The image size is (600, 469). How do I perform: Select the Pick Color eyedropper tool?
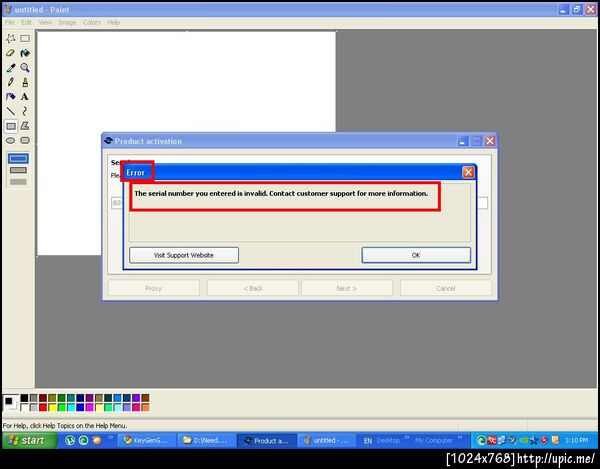pyautogui.click(x=11, y=68)
